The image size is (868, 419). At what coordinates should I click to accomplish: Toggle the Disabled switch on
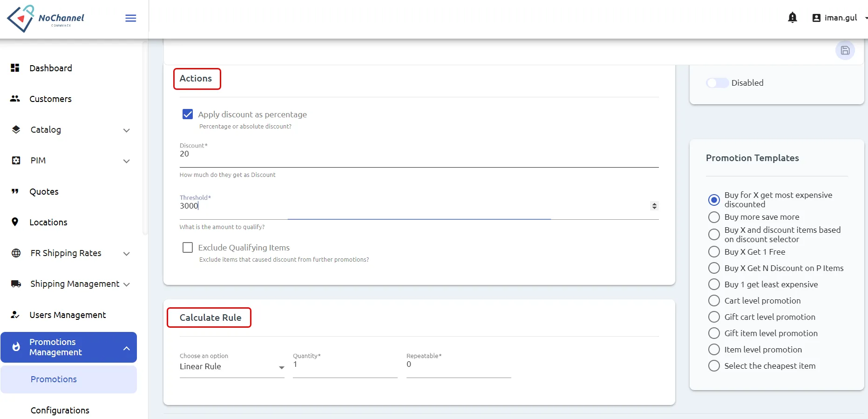pyautogui.click(x=717, y=83)
